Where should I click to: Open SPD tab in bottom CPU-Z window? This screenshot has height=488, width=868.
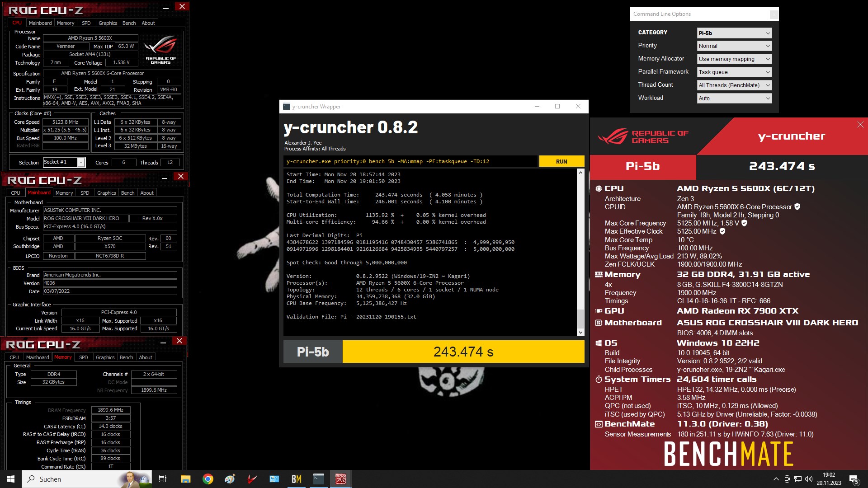pyautogui.click(x=84, y=357)
